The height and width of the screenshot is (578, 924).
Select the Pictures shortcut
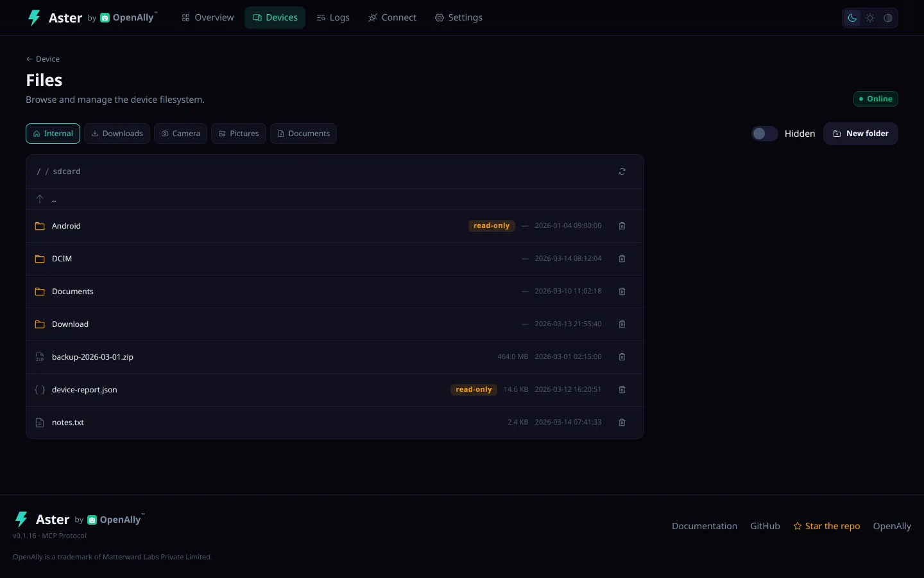[239, 134]
